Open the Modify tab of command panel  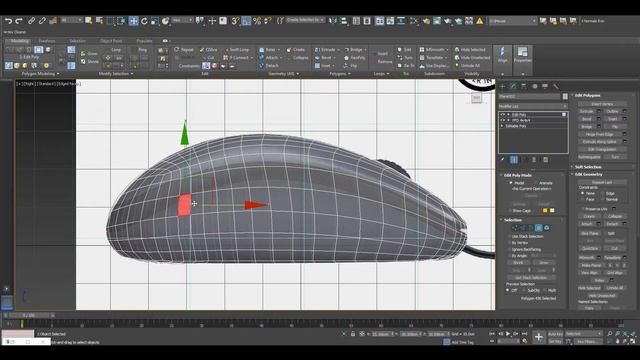point(513,86)
